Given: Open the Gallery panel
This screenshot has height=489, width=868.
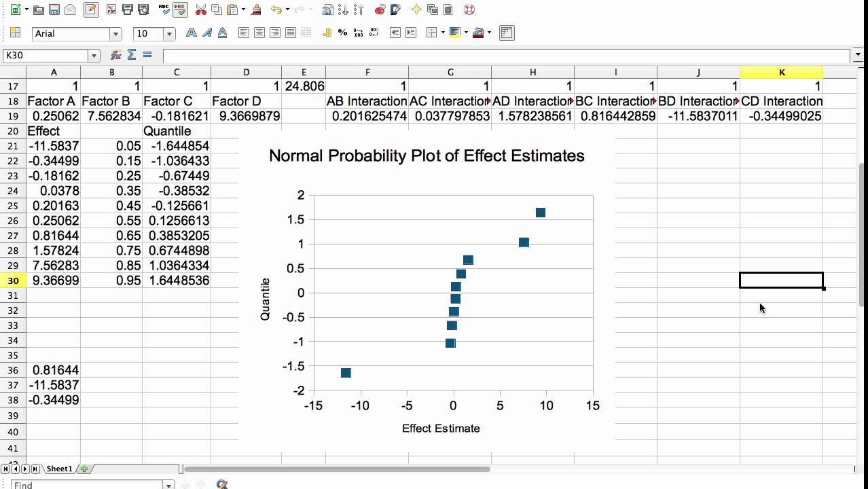Looking at the screenshot, I should 432,10.
